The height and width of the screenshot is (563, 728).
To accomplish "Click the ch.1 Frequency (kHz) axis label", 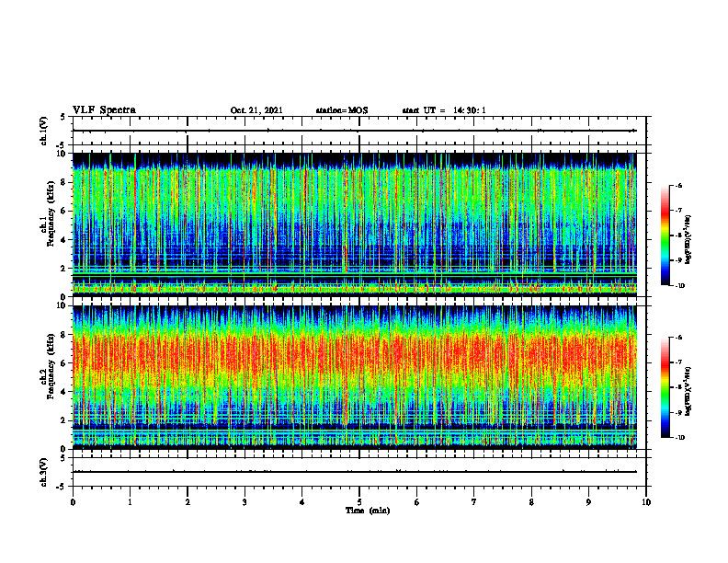I will [47, 213].
